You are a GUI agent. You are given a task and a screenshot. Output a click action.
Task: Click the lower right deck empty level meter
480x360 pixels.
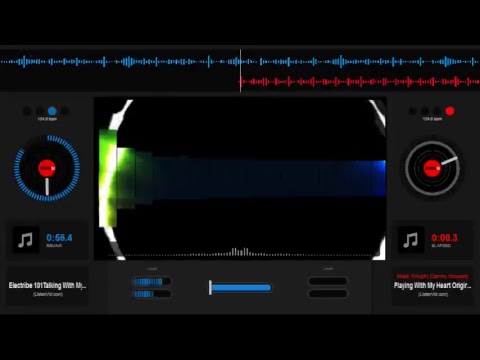pyautogui.click(x=328, y=294)
